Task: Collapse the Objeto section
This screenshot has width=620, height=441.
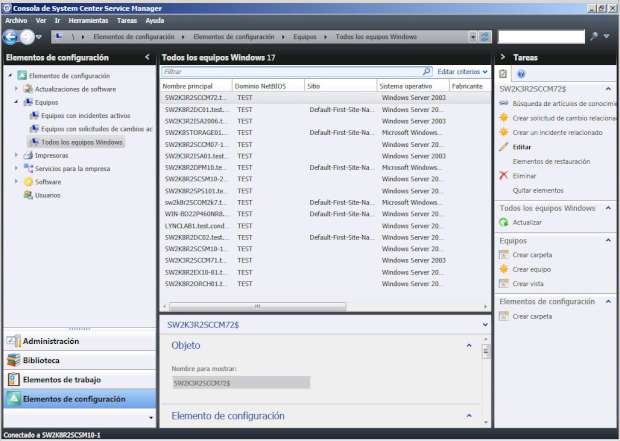Action: tap(472, 345)
